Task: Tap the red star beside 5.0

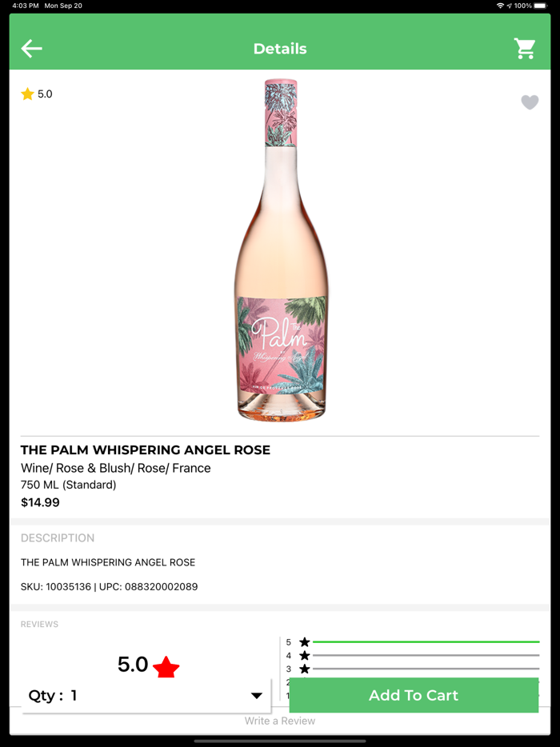Action: (166, 666)
